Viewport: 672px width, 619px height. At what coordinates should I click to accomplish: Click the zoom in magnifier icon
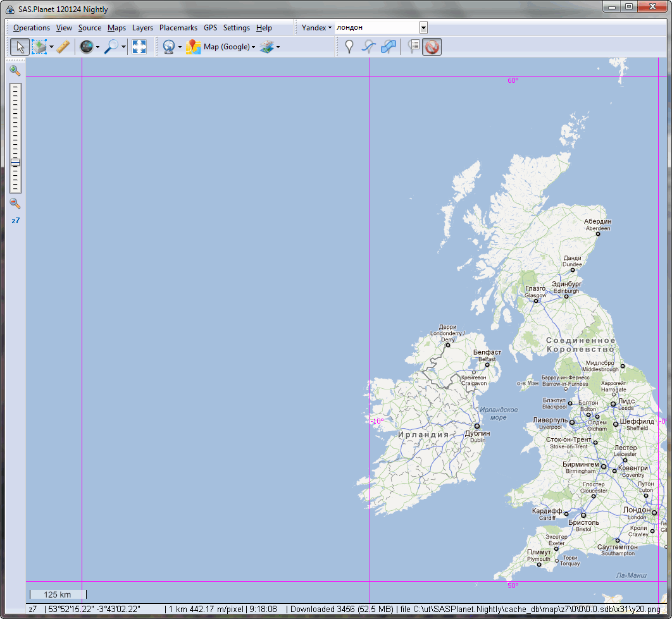[15, 70]
